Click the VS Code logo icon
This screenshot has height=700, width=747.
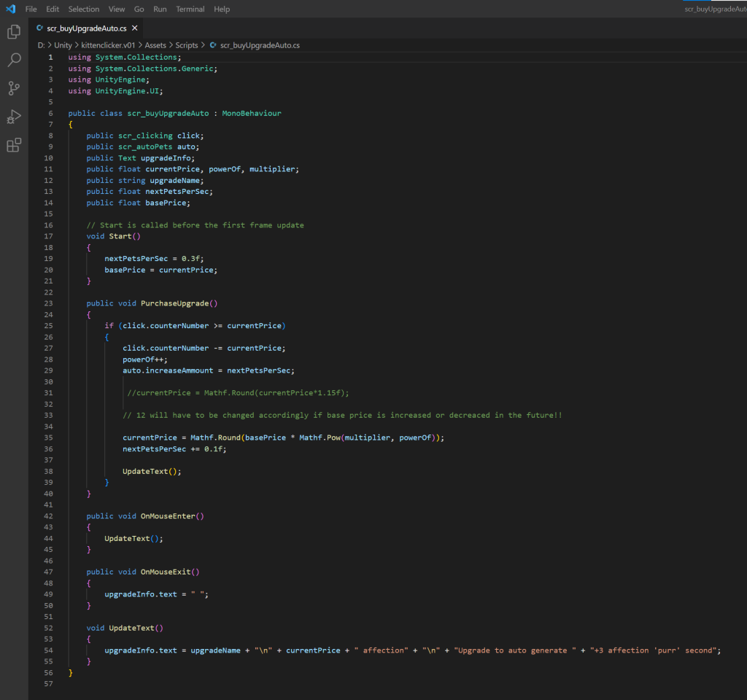10,9
